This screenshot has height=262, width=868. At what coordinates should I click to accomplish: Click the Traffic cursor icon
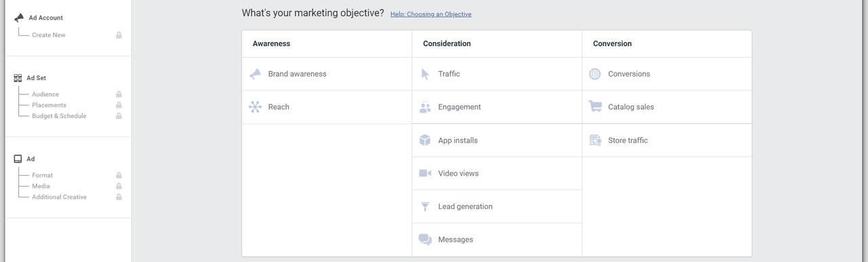coord(425,74)
